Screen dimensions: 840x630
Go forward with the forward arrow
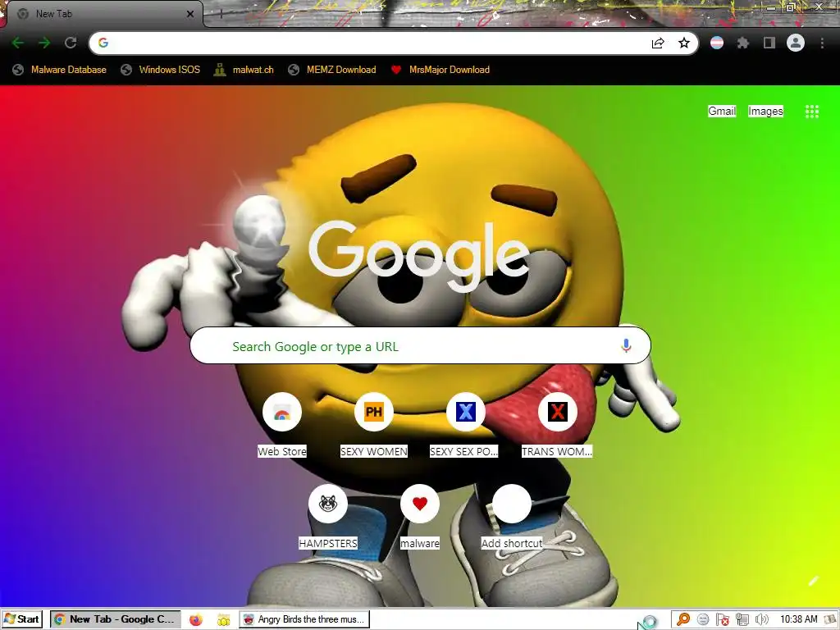[x=44, y=43]
